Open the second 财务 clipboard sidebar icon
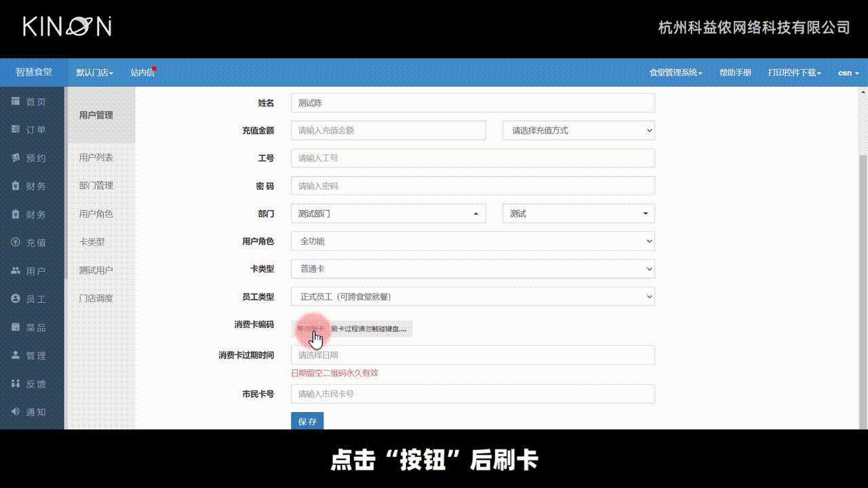Screen dimensions: 868x488 (16, 214)
